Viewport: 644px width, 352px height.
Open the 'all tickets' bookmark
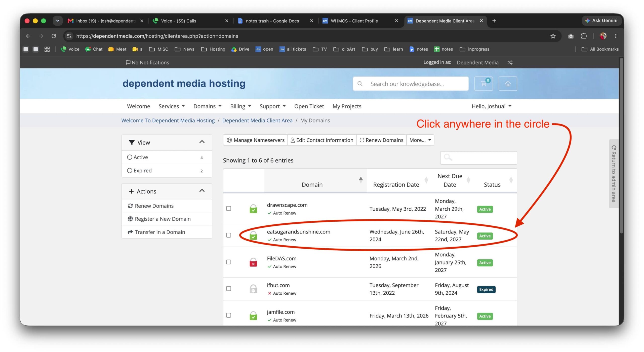tap(293, 49)
